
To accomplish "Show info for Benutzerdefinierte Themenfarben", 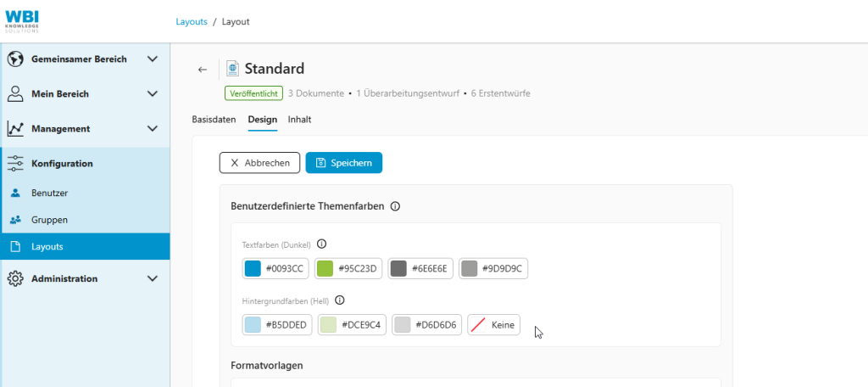I will pyautogui.click(x=395, y=206).
